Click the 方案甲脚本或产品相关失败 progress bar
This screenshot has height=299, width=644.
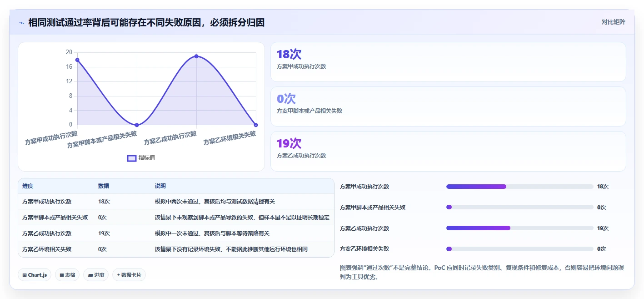click(520, 207)
